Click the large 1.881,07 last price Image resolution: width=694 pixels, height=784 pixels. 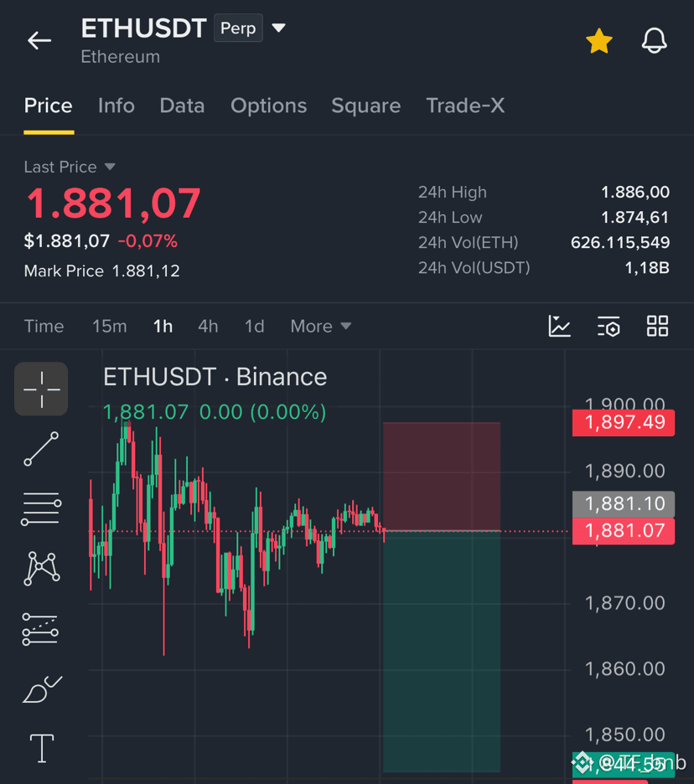(114, 204)
